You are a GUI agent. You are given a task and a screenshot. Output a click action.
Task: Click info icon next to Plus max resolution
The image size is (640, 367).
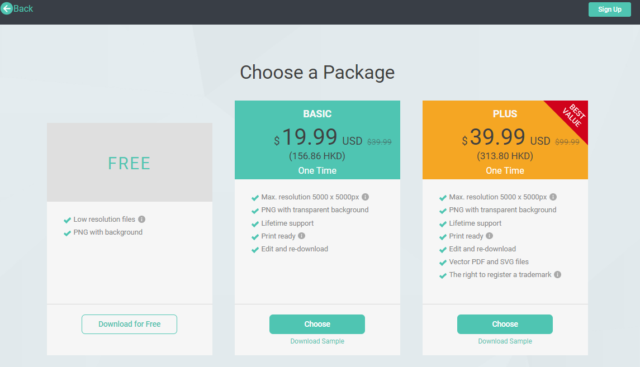coord(553,197)
